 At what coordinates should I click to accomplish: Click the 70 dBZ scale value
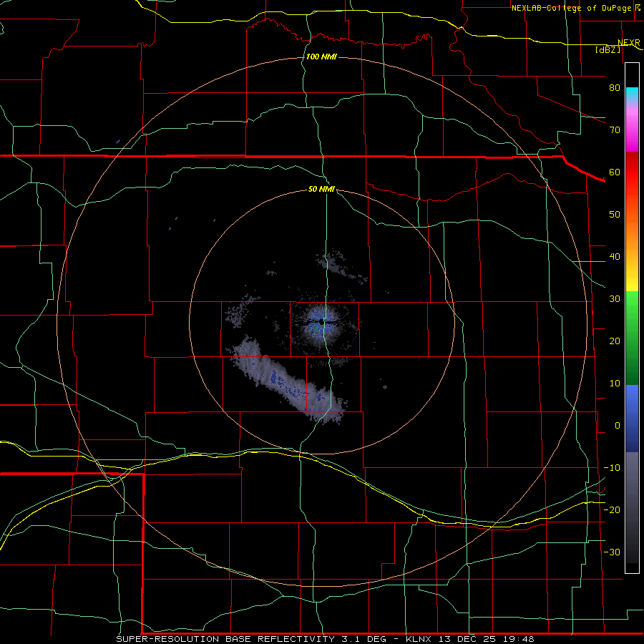[x=615, y=130]
